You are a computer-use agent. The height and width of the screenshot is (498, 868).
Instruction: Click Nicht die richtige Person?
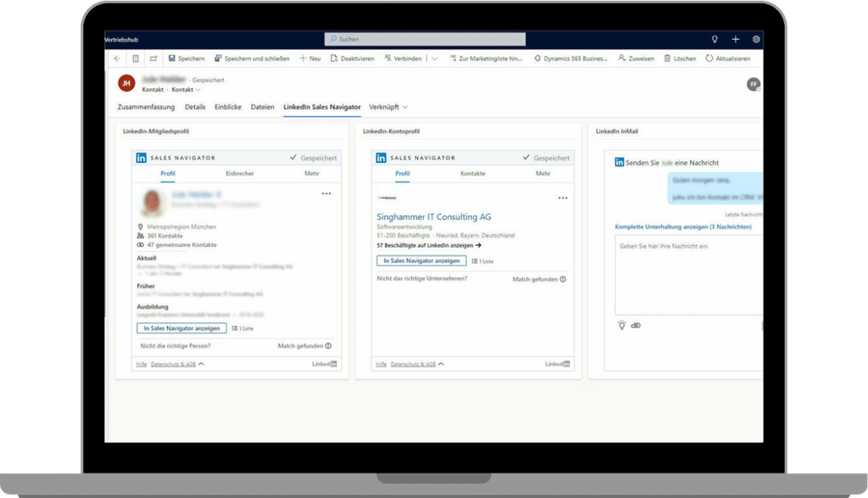point(175,345)
